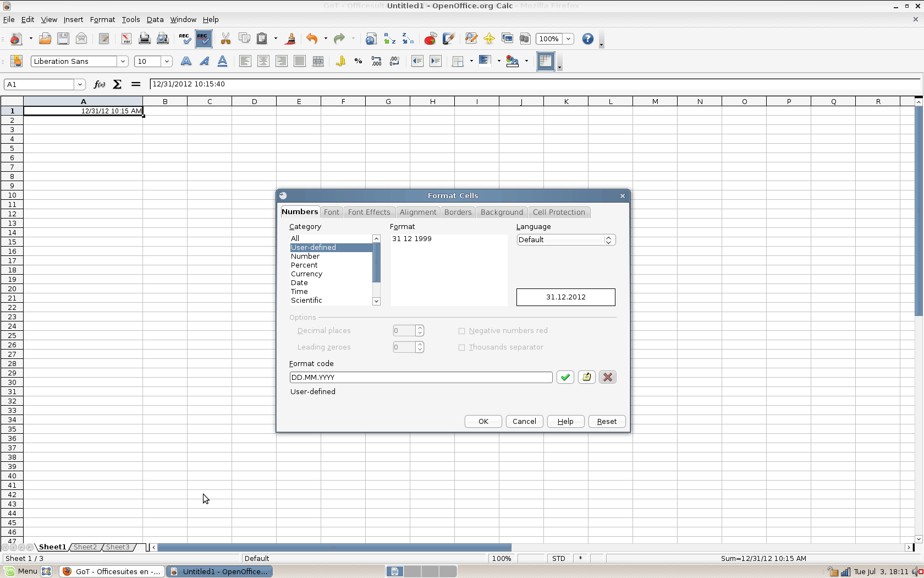Click the New document icon
The image size is (924, 578).
[x=16, y=39]
